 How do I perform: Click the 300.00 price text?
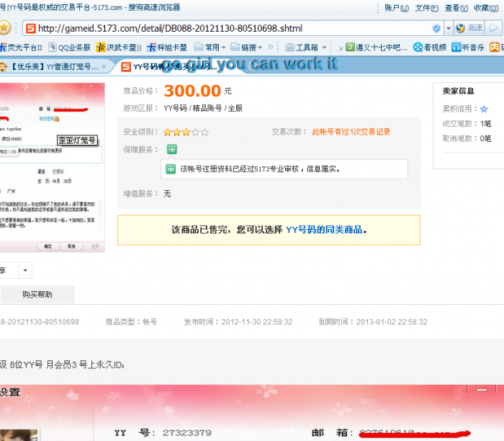192,91
